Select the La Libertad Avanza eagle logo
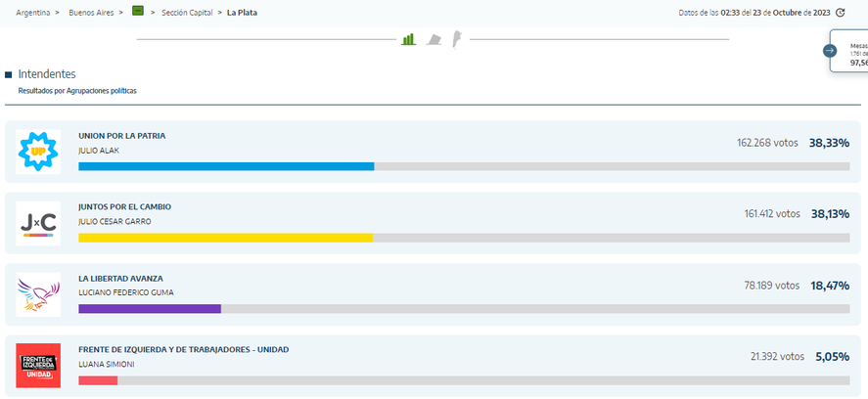This screenshot has width=868, height=399. 38,294
